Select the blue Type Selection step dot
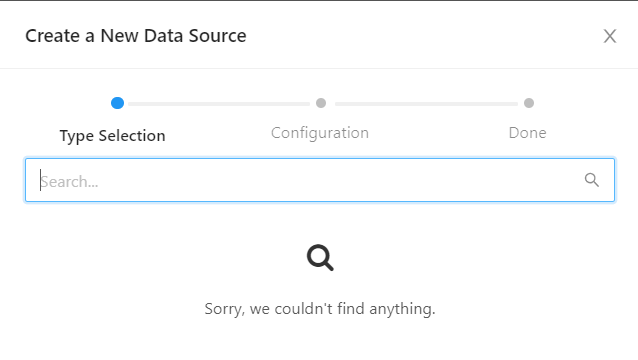Viewport: 638px width, 360px height. coord(117,103)
